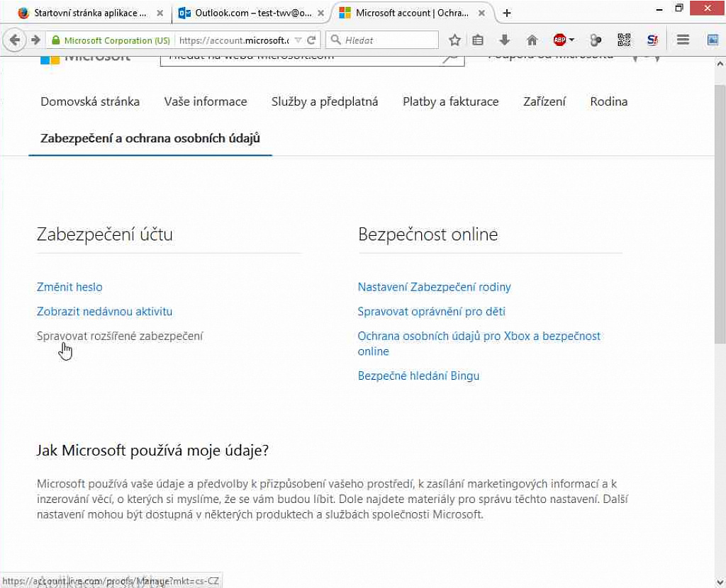Click the Zabezpečení účtu heading
The width and height of the screenshot is (726, 588).
(x=105, y=234)
